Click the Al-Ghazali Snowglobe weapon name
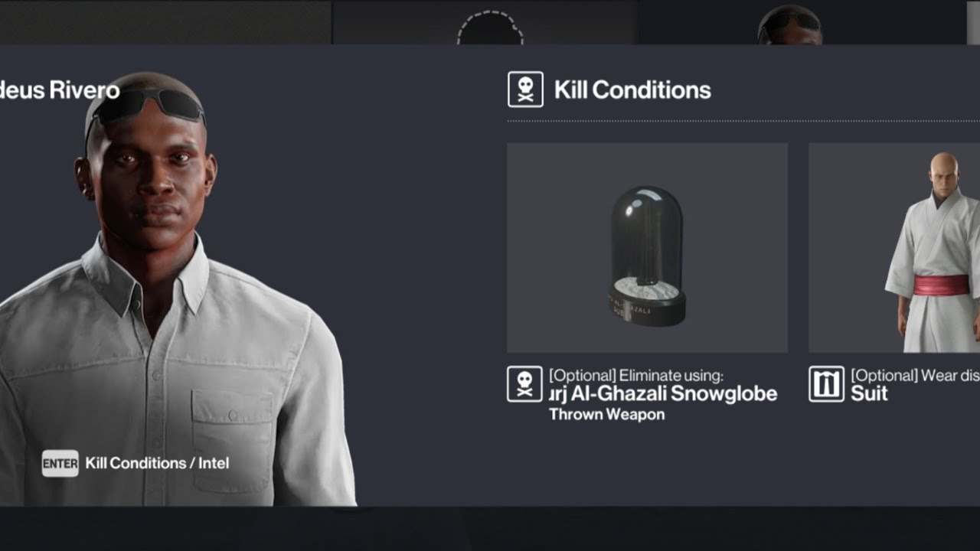 (663, 394)
